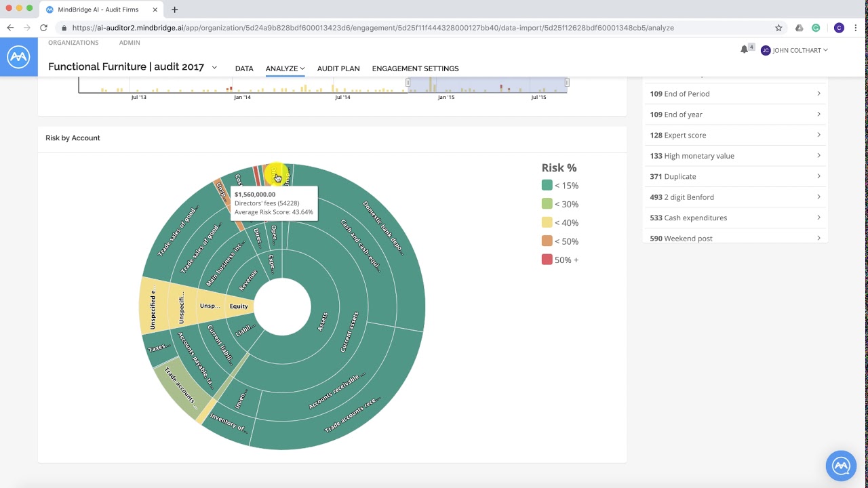Open Admin link in header
This screenshot has height=488, width=868.
click(130, 43)
